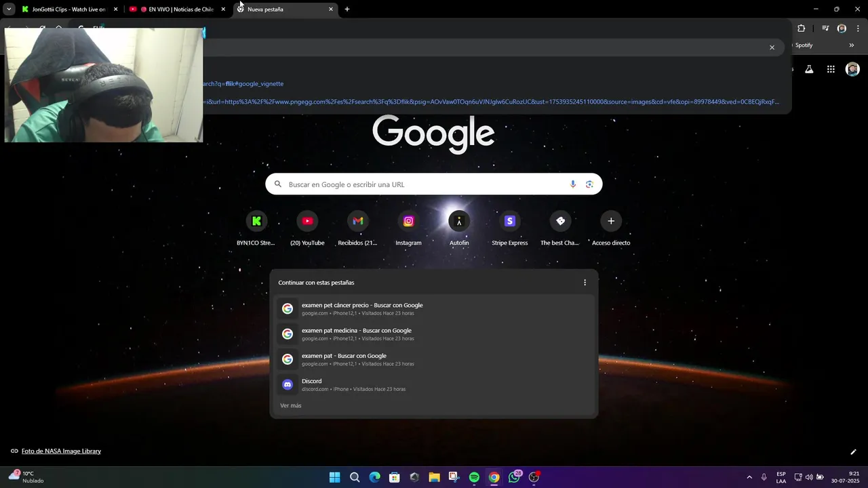This screenshot has height=488, width=868.
Task: Open tab search dropdown arrow
Action: coord(9,9)
